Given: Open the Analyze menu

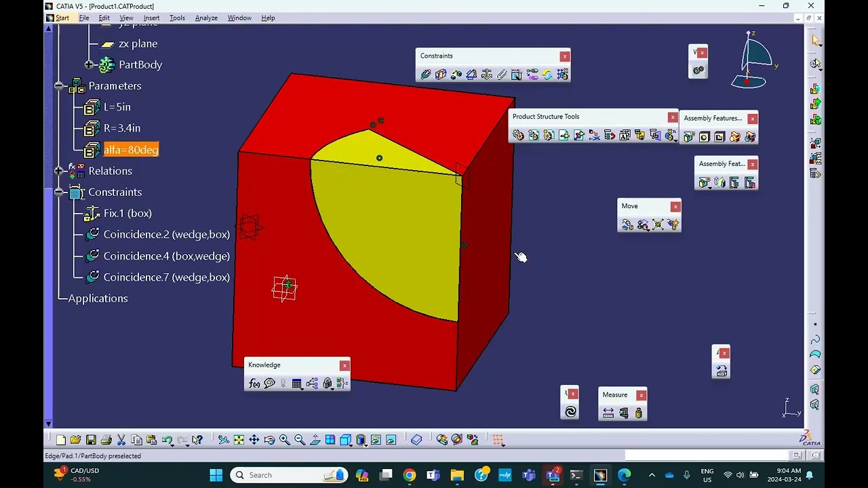Looking at the screenshot, I should tap(206, 18).
